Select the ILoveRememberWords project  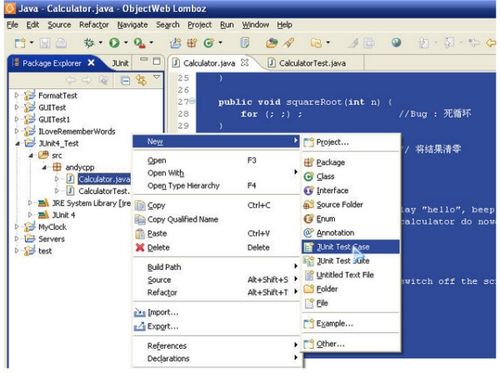[x=77, y=132]
